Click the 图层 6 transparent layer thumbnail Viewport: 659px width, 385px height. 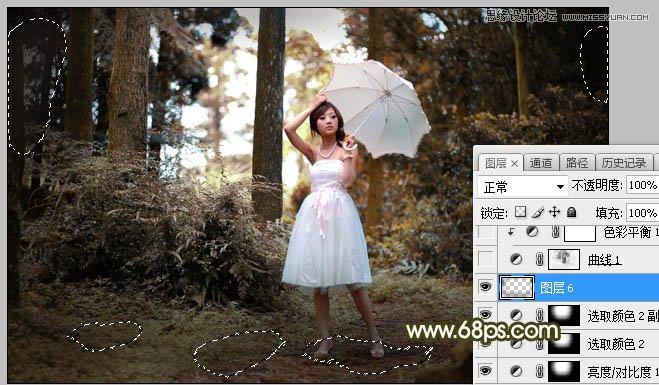point(517,287)
